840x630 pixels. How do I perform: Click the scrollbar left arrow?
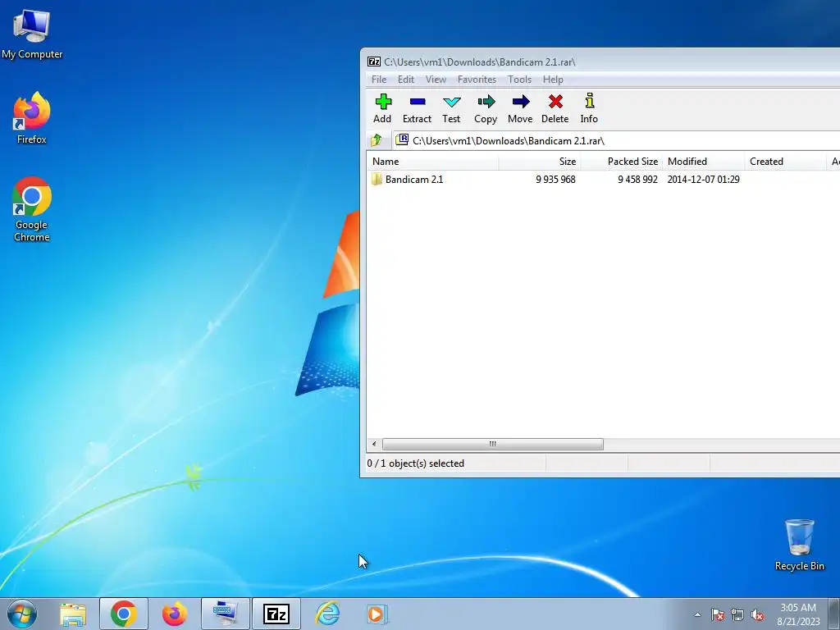pos(374,444)
